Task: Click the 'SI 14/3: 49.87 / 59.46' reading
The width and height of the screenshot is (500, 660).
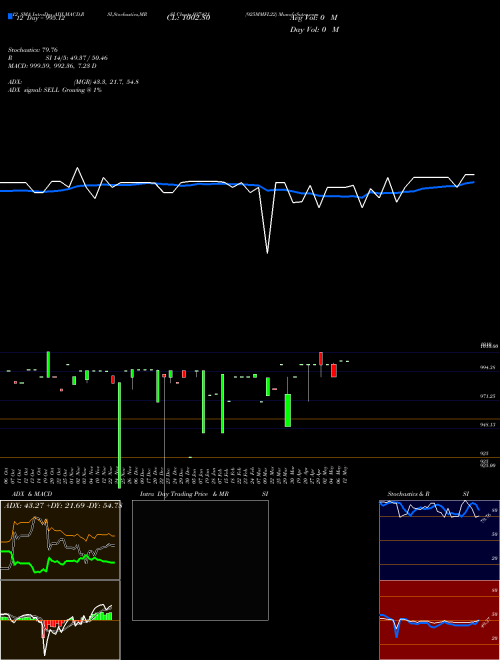Action: 77,58
